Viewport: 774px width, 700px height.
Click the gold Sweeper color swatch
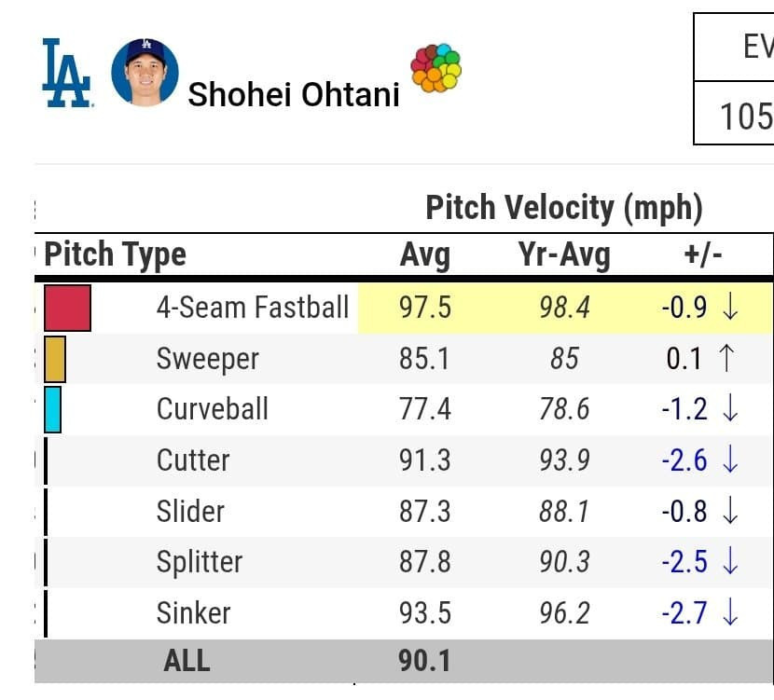point(55,359)
